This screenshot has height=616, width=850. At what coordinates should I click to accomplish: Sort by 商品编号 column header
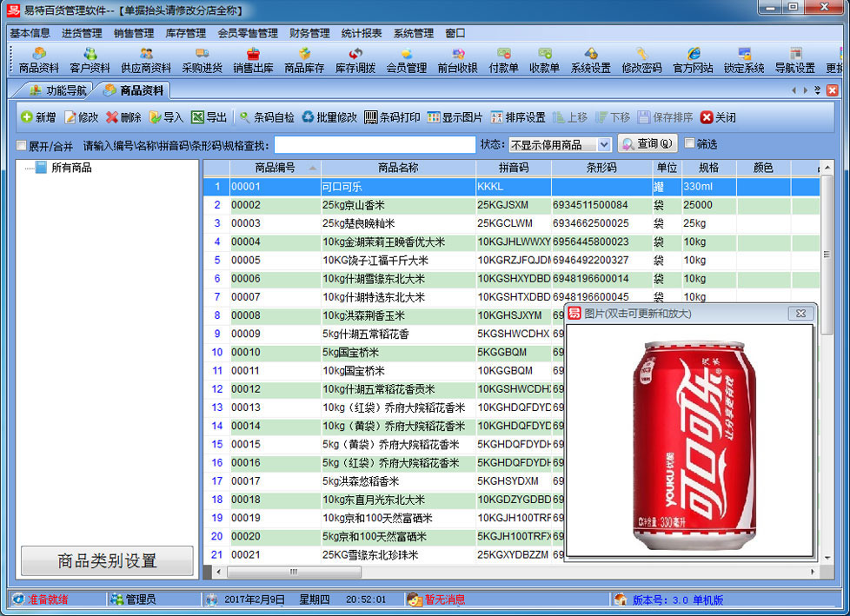tap(275, 168)
